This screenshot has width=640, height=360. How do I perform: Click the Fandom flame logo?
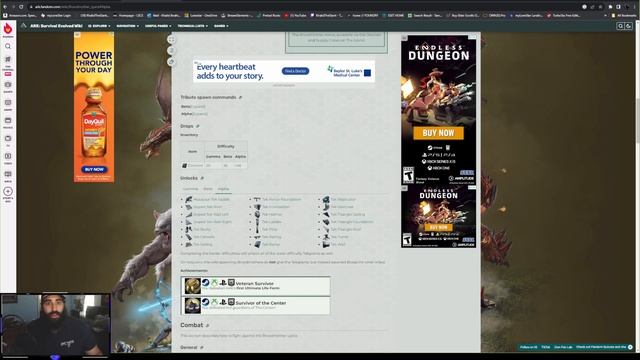pyautogui.click(x=8, y=29)
